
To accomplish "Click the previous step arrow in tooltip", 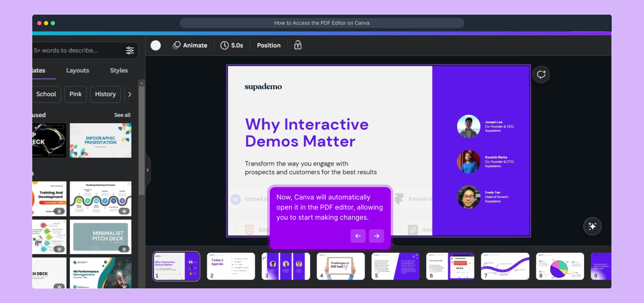I will tap(358, 236).
